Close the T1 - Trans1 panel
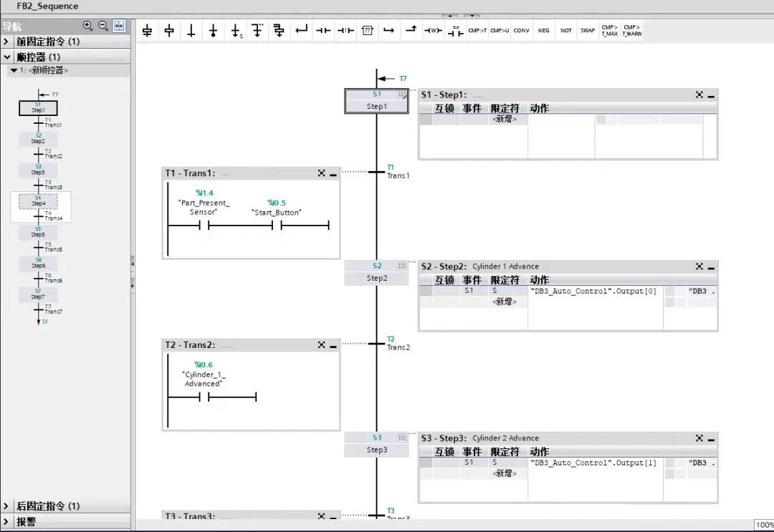This screenshot has height=532, width=774. point(321,173)
